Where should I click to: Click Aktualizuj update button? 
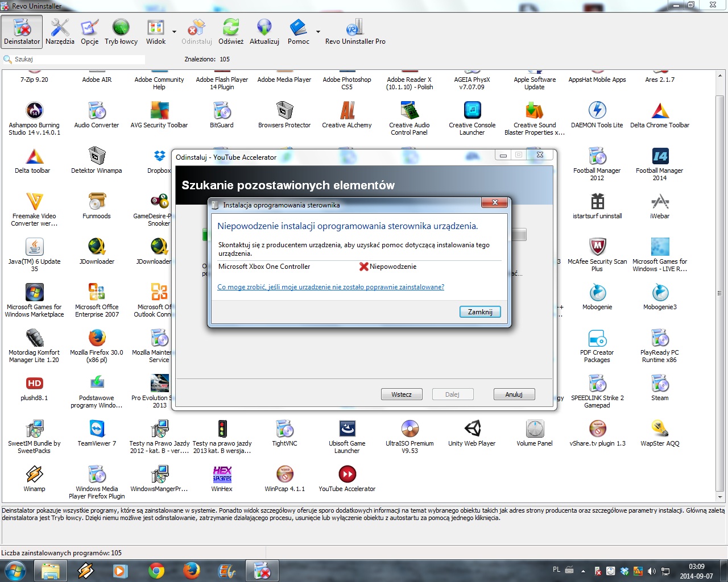[x=264, y=31]
